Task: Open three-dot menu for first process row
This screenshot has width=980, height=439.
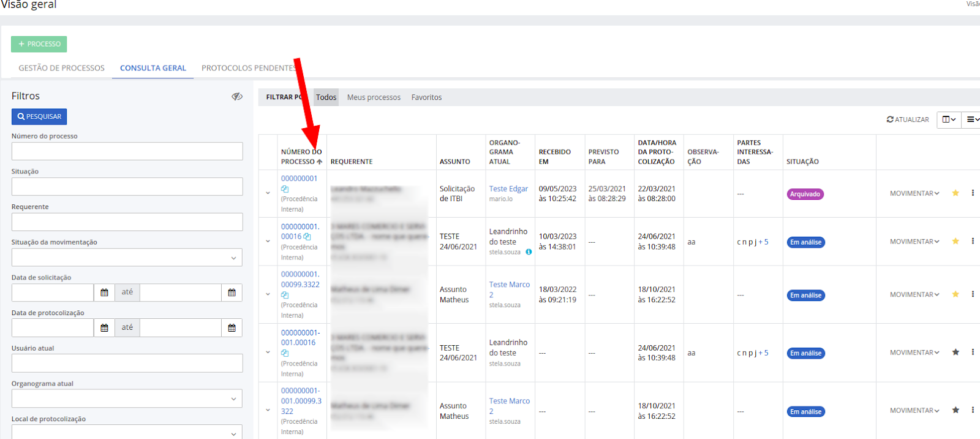Action: (x=972, y=193)
